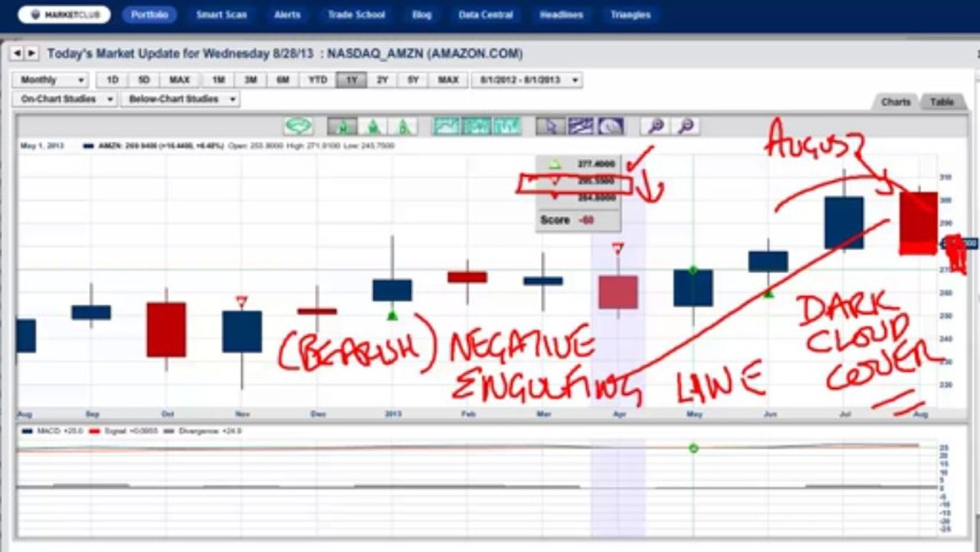Click the blue September candlestick
This screenshot has width=980, height=552.
[91, 312]
